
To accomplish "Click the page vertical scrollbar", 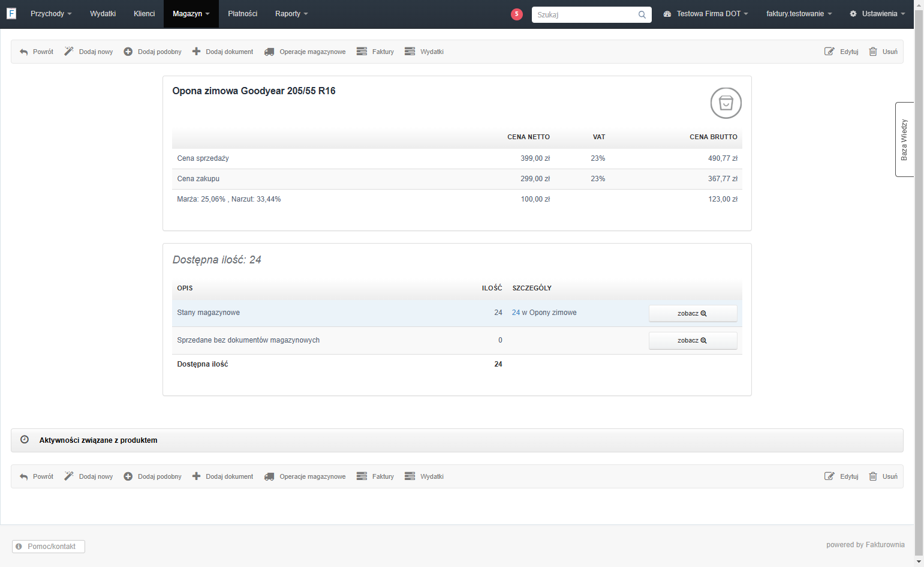I will [x=919, y=283].
